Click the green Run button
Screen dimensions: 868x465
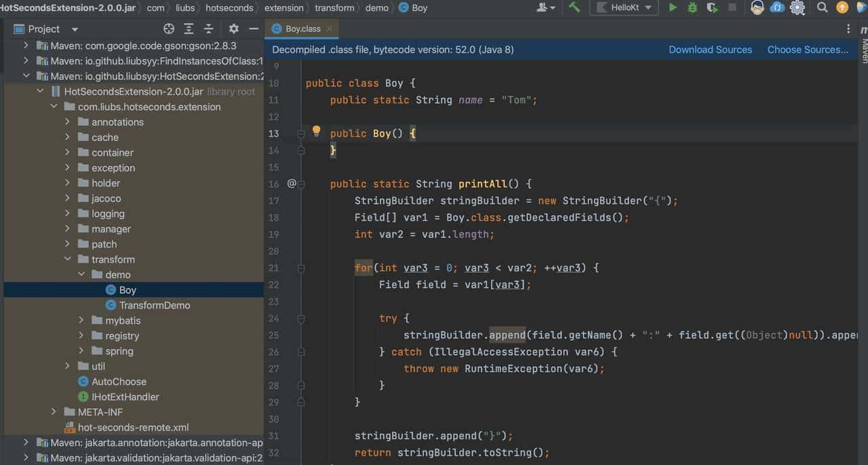point(673,7)
